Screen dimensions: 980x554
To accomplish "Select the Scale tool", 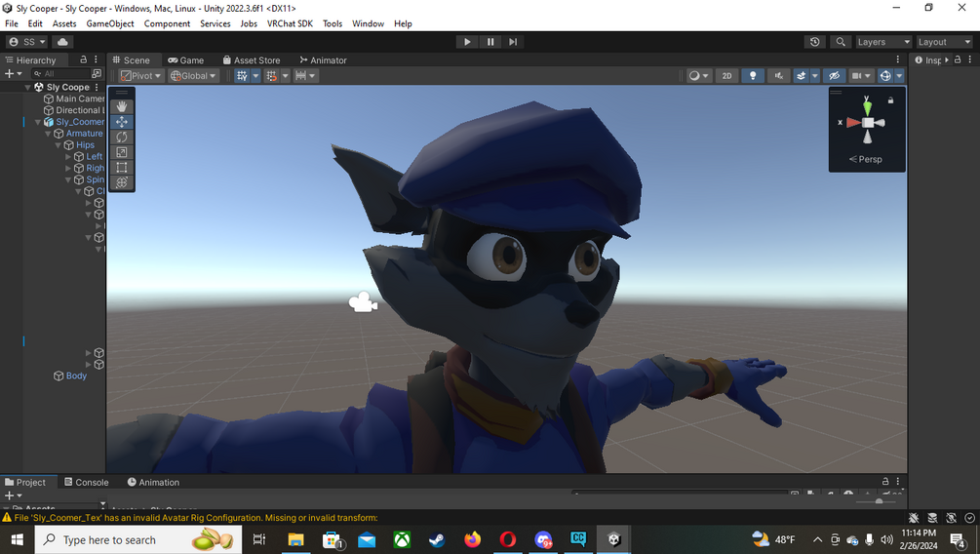I will [x=121, y=152].
